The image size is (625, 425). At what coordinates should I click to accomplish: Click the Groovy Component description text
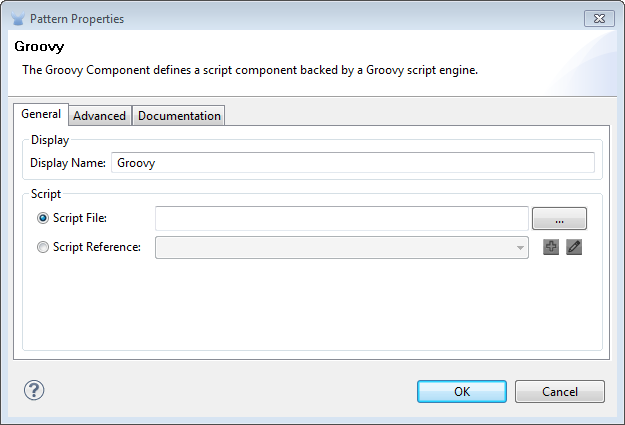250,70
